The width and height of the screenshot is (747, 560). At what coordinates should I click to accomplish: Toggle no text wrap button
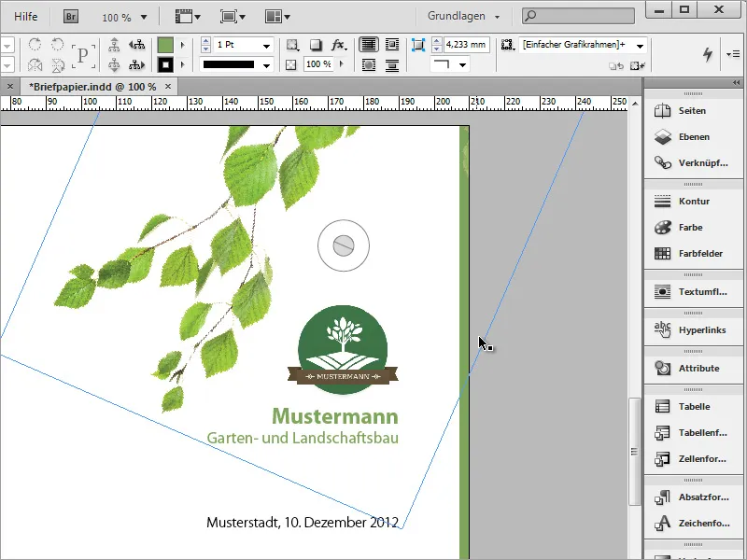[368, 45]
